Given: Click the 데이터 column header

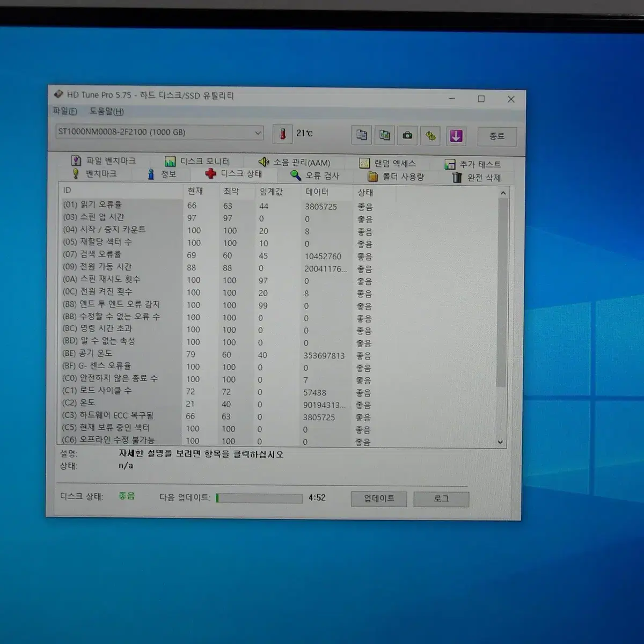Looking at the screenshot, I should click(x=317, y=192).
